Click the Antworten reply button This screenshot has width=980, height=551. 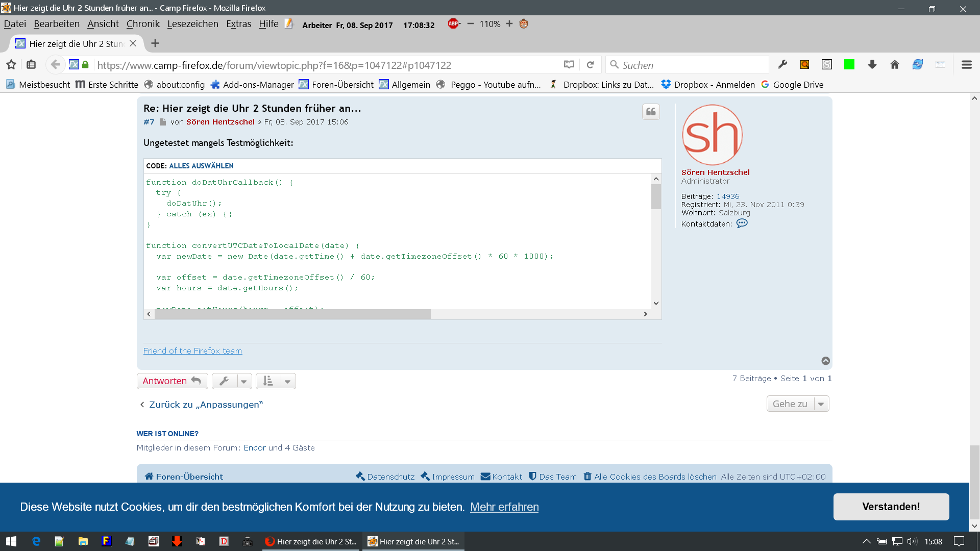click(172, 381)
